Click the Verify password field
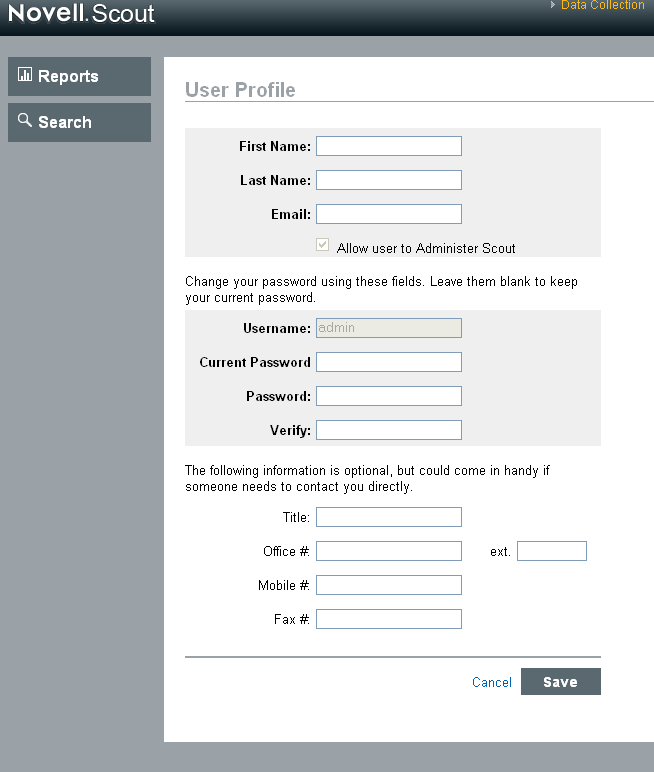The height and width of the screenshot is (772, 654). [x=389, y=430]
